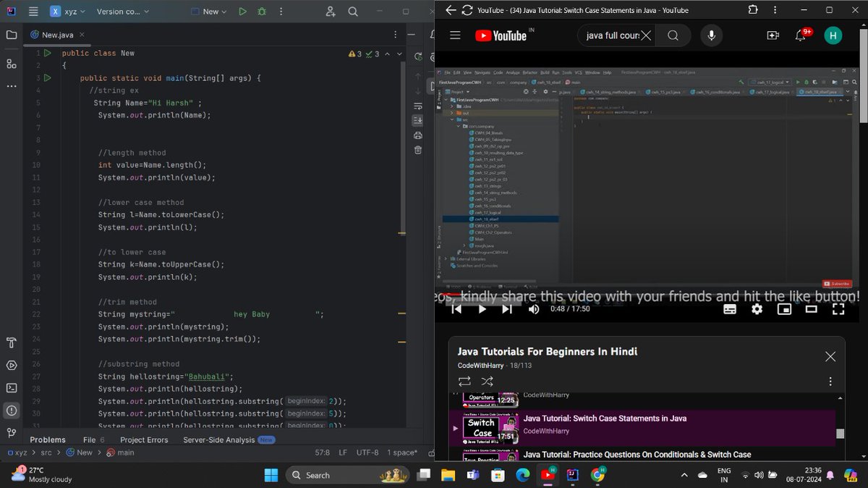
Task: Go to next highlighted problem arrow
Action: coord(399,54)
